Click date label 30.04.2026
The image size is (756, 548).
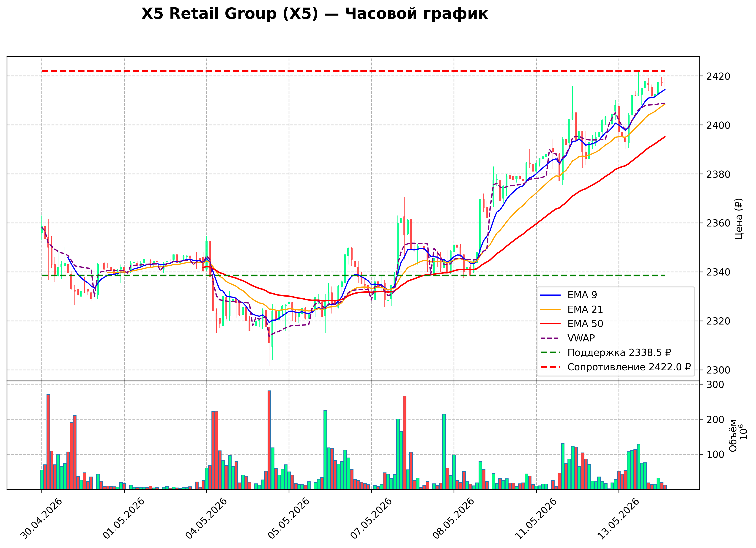pyautogui.click(x=42, y=519)
